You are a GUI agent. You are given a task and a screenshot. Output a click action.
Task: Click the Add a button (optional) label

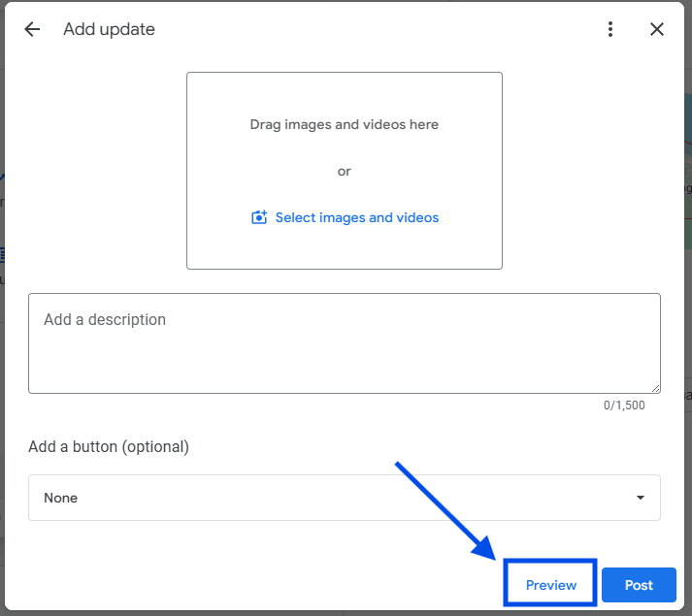(109, 446)
